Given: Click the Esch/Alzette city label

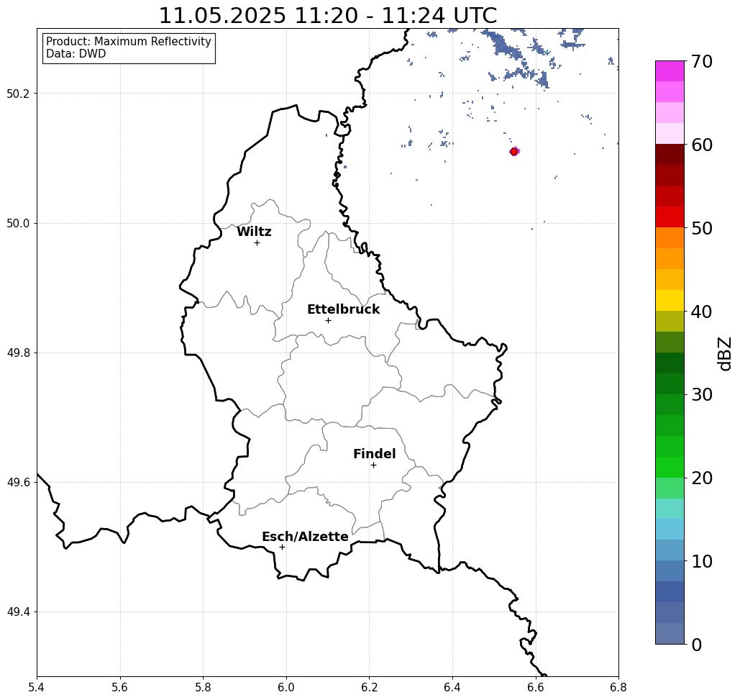Looking at the screenshot, I should pos(305,537).
